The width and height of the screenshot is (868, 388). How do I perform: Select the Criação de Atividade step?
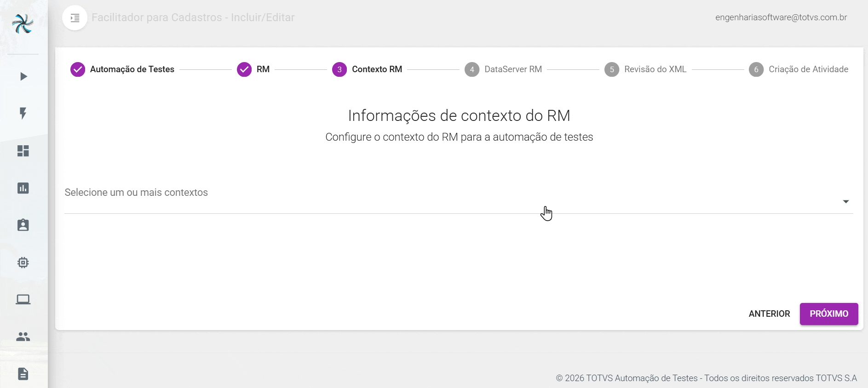[x=799, y=69]
